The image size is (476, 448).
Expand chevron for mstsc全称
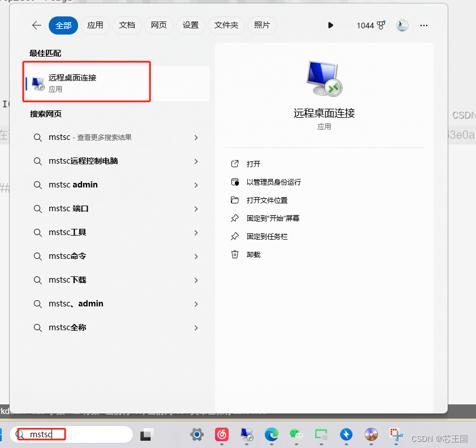(196, 328)
